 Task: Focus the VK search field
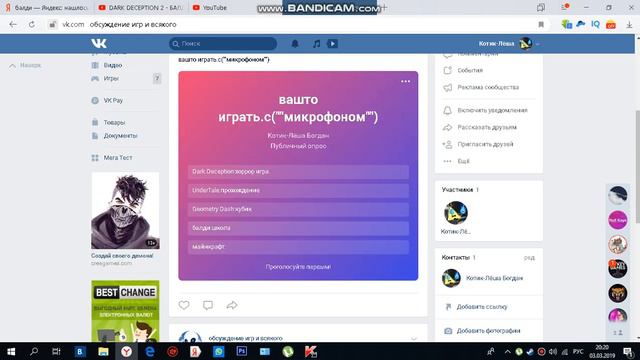(x=223, y=44)
